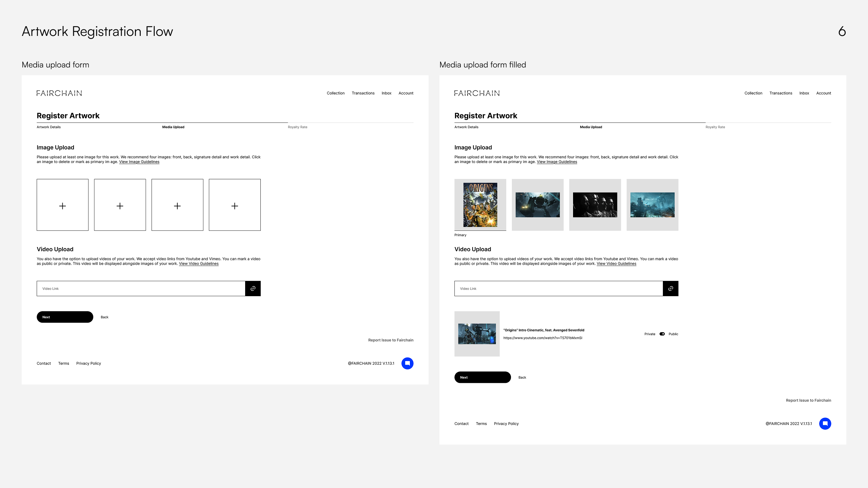
Task: Open the Report Issue to Fairchain link in the filled form
Action: pos(808,400)
